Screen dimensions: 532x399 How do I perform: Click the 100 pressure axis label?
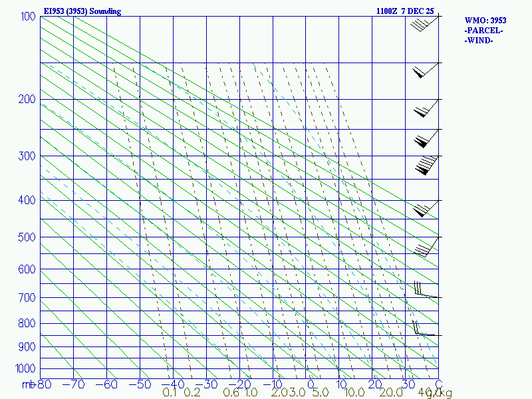click(x=28, y=16)
